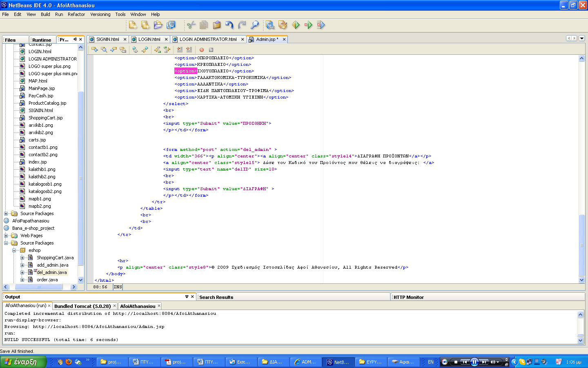Click the Windows Start button
This screenshot has height=368, width=588.
click(23, 362)
